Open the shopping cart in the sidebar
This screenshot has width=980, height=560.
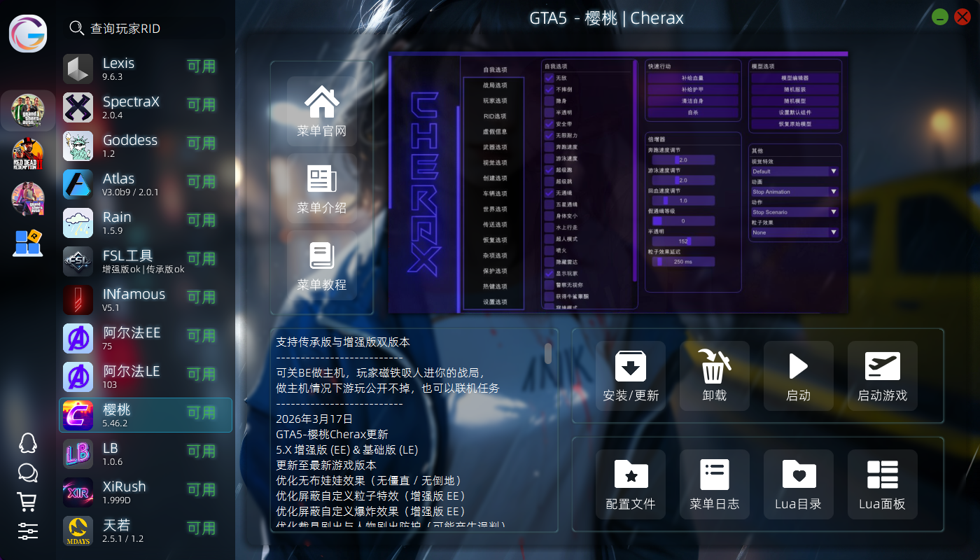pyautogui.click(x=27, y=501)
